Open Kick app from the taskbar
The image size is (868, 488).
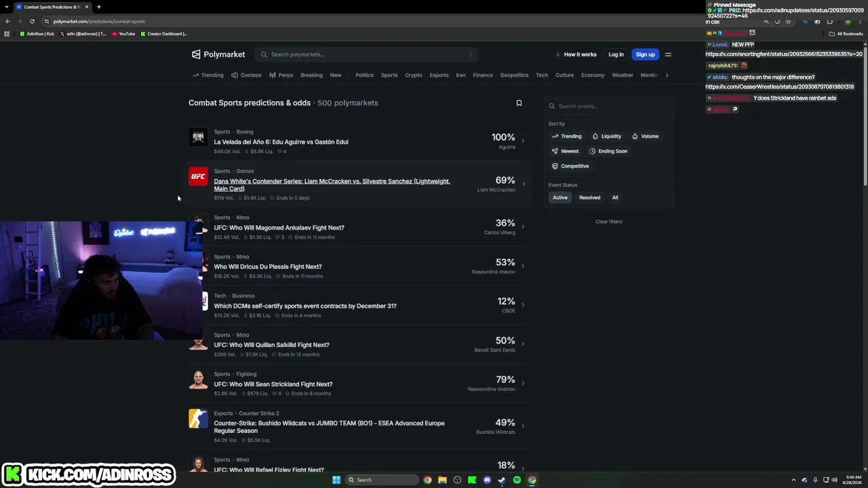472,480
